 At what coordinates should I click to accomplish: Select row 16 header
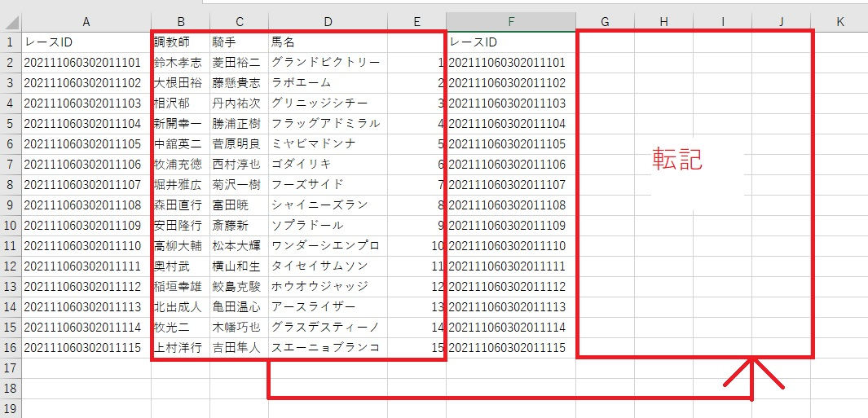(x=11, y=348)
